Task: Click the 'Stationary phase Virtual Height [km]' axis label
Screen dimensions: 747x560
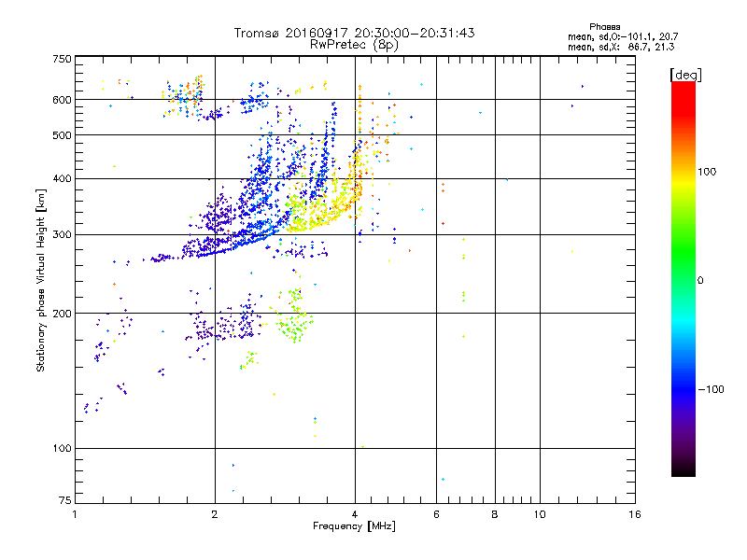Action: [x=41, y=281]
